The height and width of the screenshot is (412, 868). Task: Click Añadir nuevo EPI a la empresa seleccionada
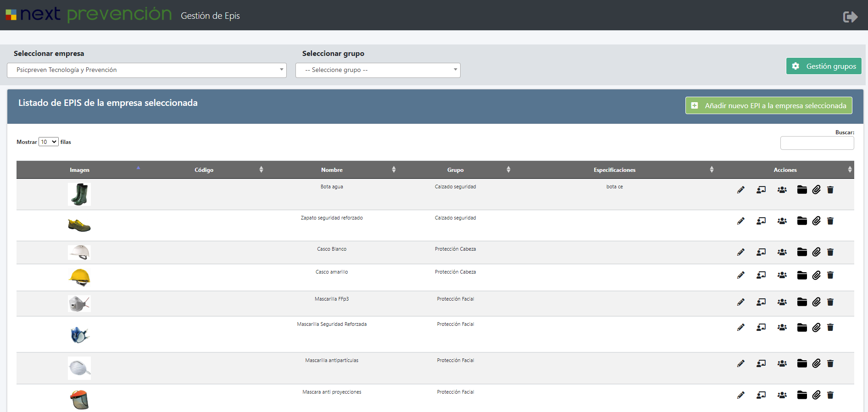[x=769, y=105]
